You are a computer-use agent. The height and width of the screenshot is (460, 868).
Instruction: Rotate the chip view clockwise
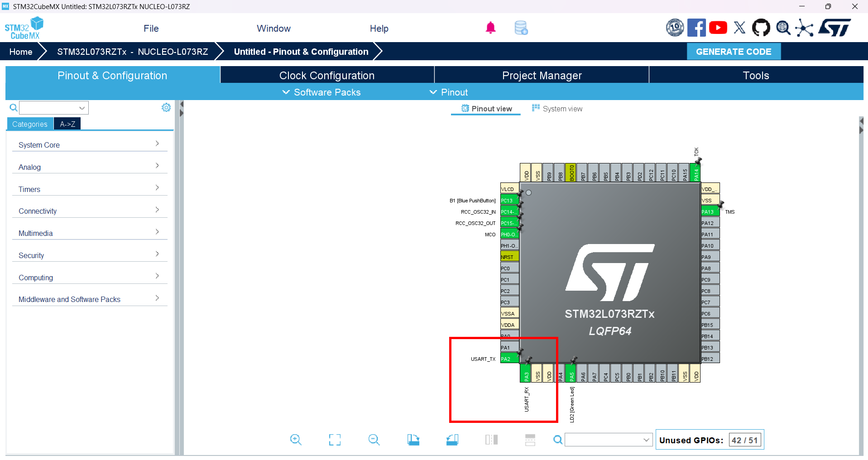413,439
